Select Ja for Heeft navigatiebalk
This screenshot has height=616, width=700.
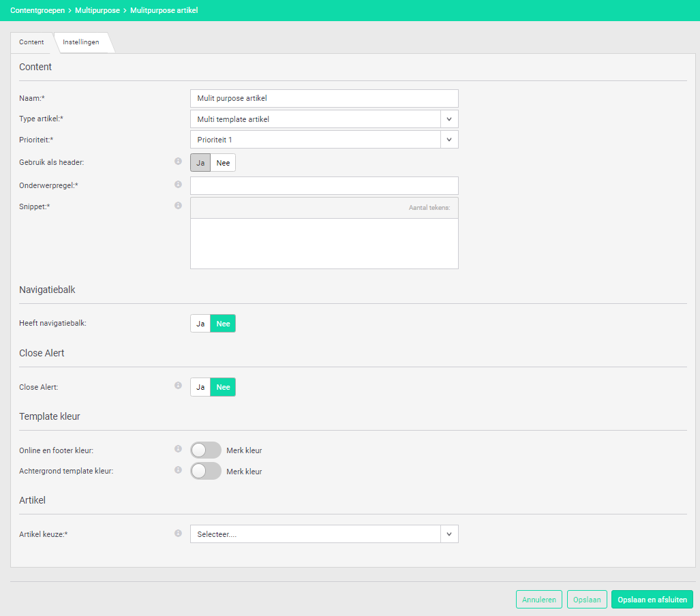click(x=200, y=324)
